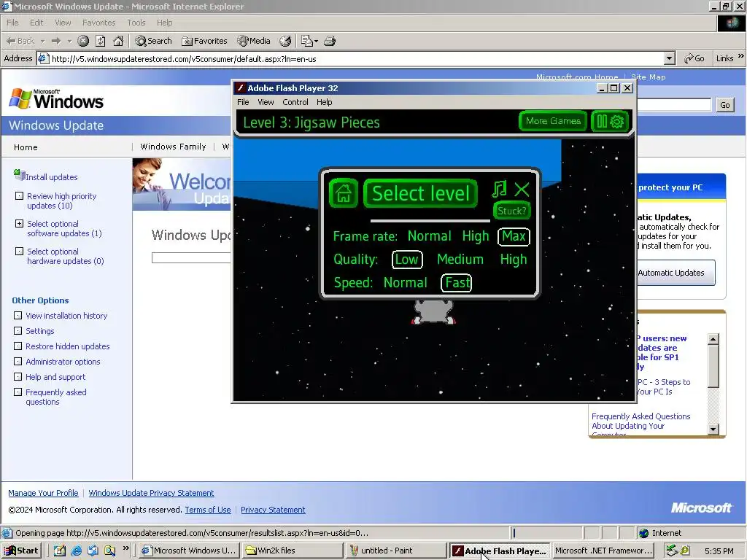Open Windows Update Privacy Statement link
This screenshot has width=747, height=560.
pos(151,493)
